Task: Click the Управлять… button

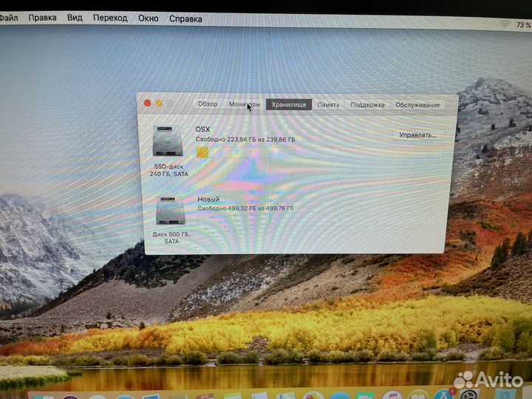Action: 417,135
